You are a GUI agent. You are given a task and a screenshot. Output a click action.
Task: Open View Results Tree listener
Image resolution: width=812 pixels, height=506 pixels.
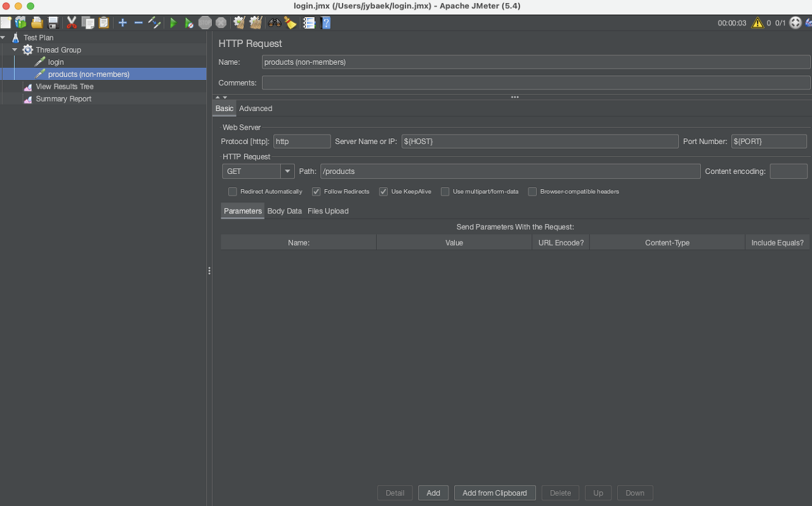pyautogui.click(x=65, y=86)
